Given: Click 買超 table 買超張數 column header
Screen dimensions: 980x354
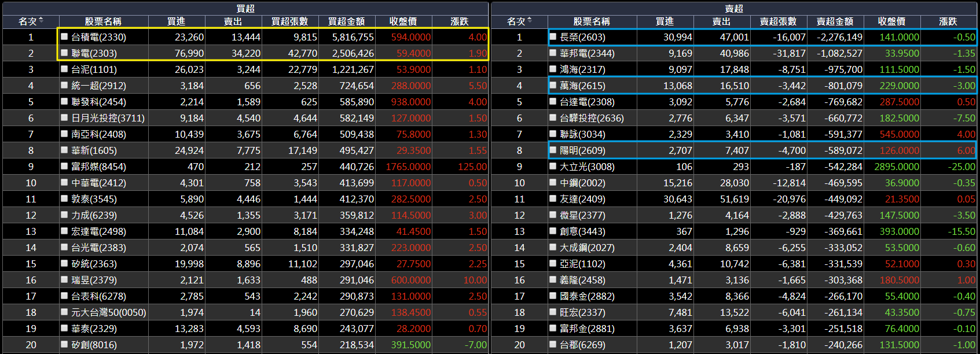Looking at the screenshot, I should pos(290,21).
